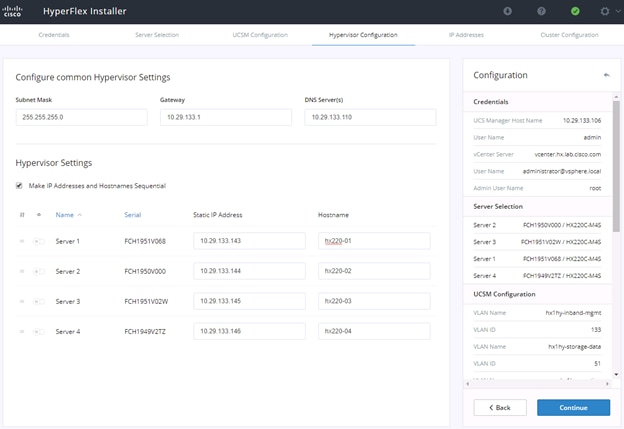Edit the hx220-03 hostname field
The width and height of the screenshot is (624, 429).
tap(374, 301)
